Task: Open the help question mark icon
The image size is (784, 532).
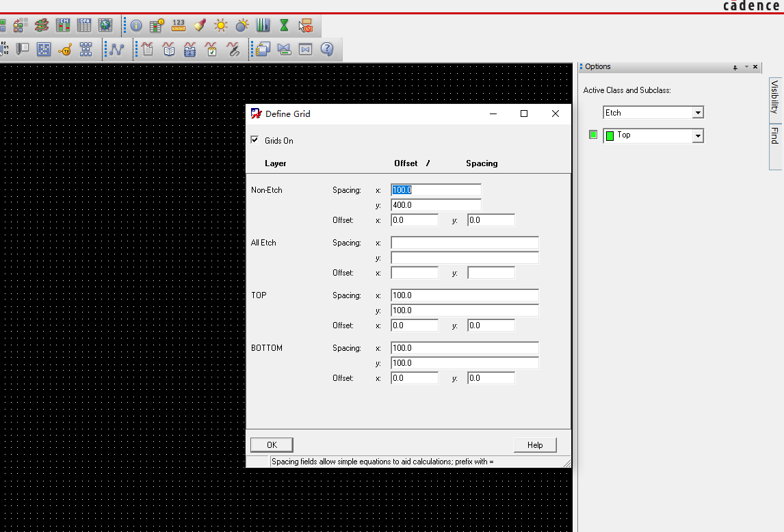Action: (x=327, y=49)
